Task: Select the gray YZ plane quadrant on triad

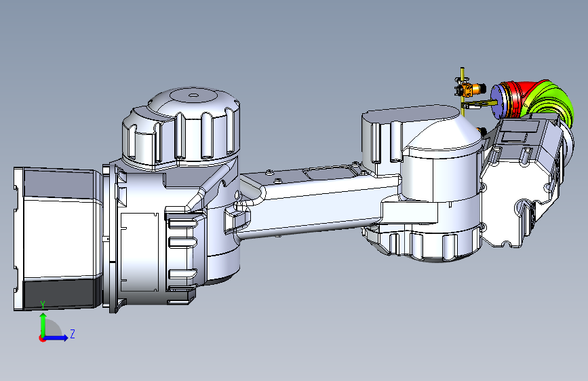Action: (x=53, y=329)
